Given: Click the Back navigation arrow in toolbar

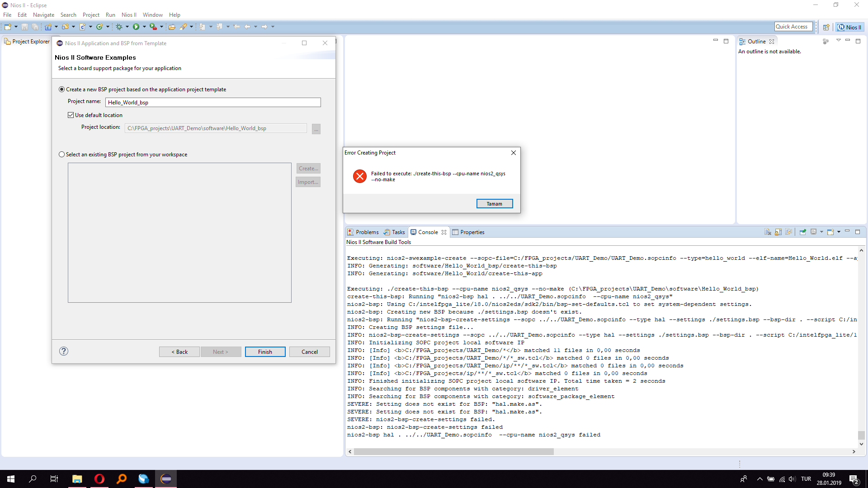Looking at the screenshot, I should point(247,27).
